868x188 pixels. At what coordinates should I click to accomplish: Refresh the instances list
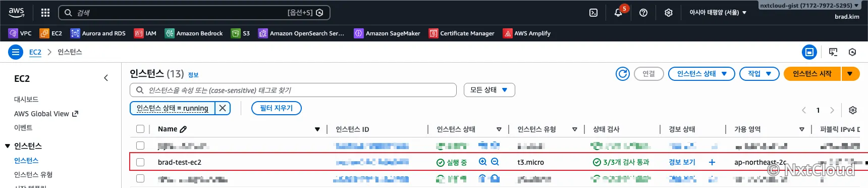[623, 74]
